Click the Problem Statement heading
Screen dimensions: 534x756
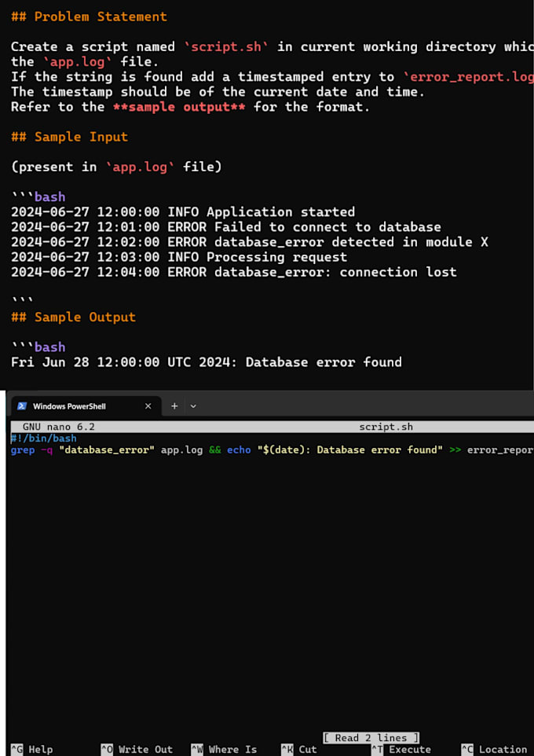(x=89, y=17)
